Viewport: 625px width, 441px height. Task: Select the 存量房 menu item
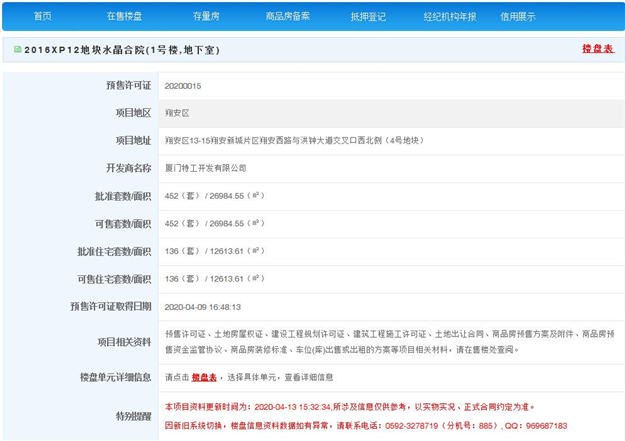point(206,16)
